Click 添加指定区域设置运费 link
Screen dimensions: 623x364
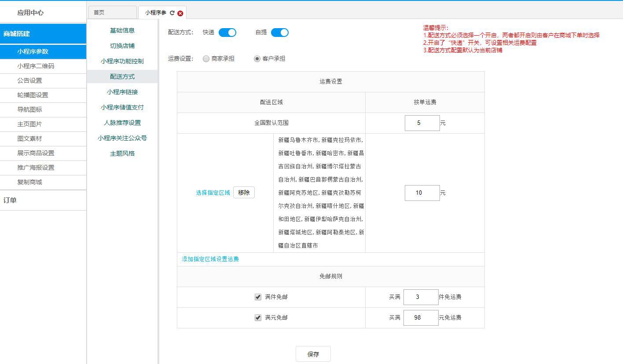tap(209, 259)
